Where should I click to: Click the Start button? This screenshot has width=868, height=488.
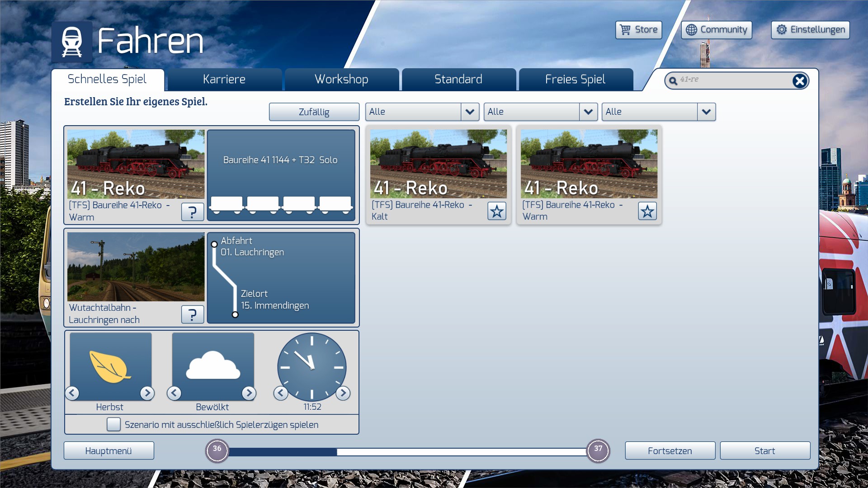point(764,450)
